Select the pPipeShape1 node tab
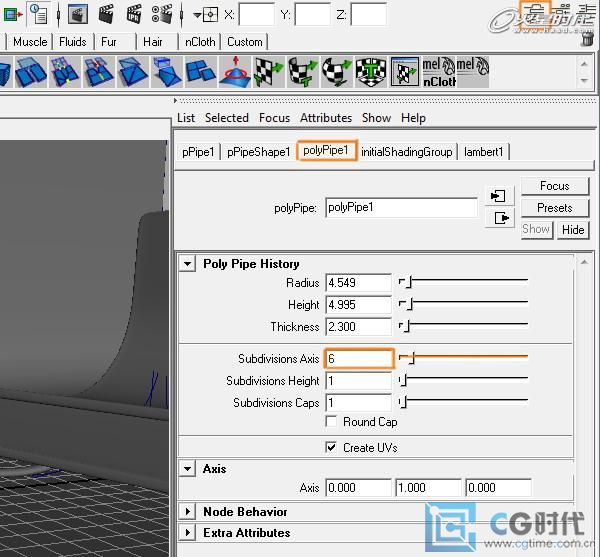 point(259,152)
